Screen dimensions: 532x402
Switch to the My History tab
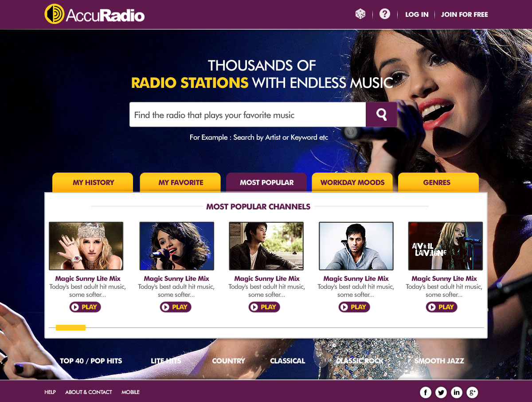coord(93,182)
